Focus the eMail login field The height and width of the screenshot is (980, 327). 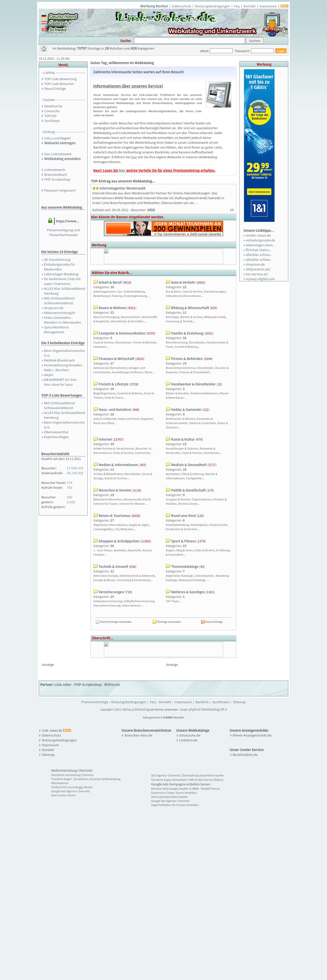(221, 51)
